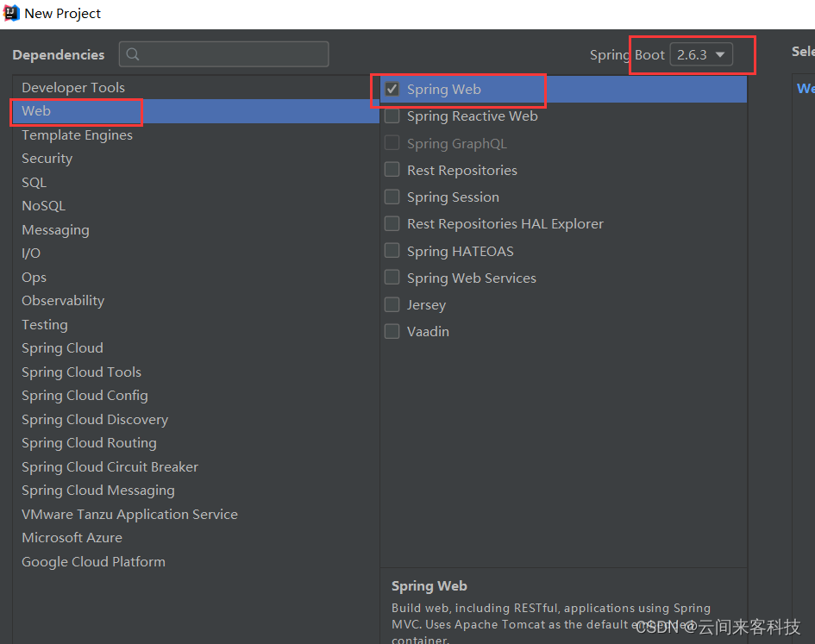Check Rest Repositories HAL Explorer checkbox
815x644 pixels.
pyautogui.click(x=392, y=223)
